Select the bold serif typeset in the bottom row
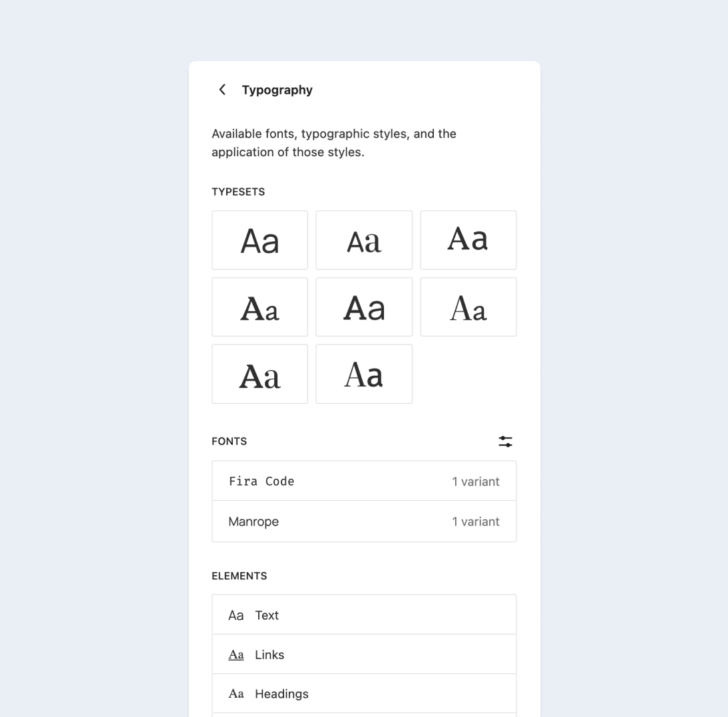The height and width of the screenshot is (717, 728). tap(260, 374)
